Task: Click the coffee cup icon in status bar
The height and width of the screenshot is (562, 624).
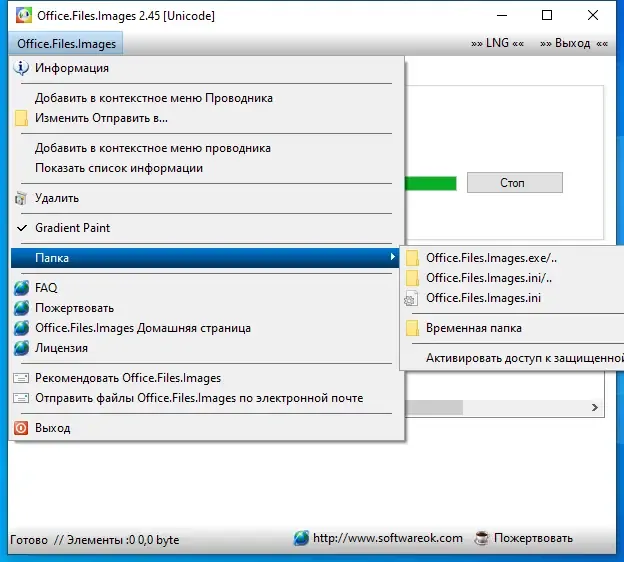Action: pos(482,538)
